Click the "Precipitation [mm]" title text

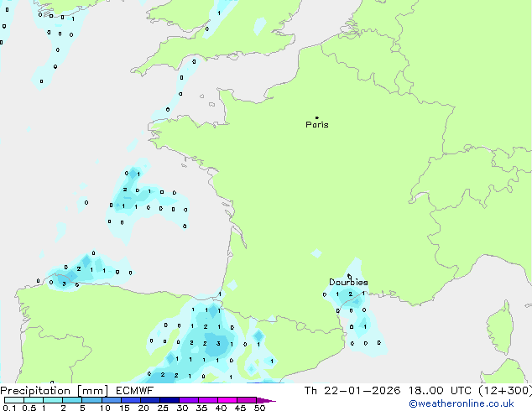tap(55, 391)
